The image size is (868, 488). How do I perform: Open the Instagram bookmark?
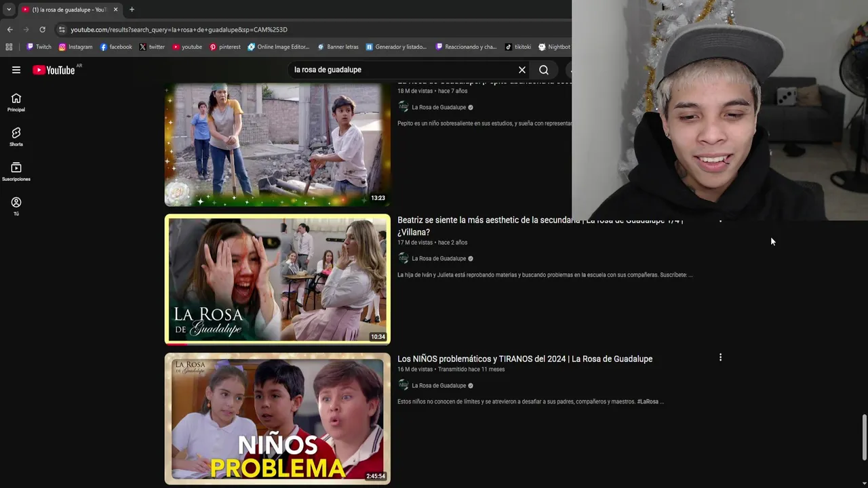[x=75, y=47]
